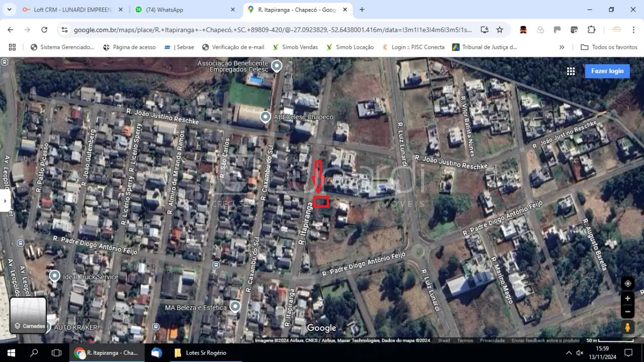Click the address bar URL field
The height and width of the screenshot is (362, 644).
click(x=272, y=30)
